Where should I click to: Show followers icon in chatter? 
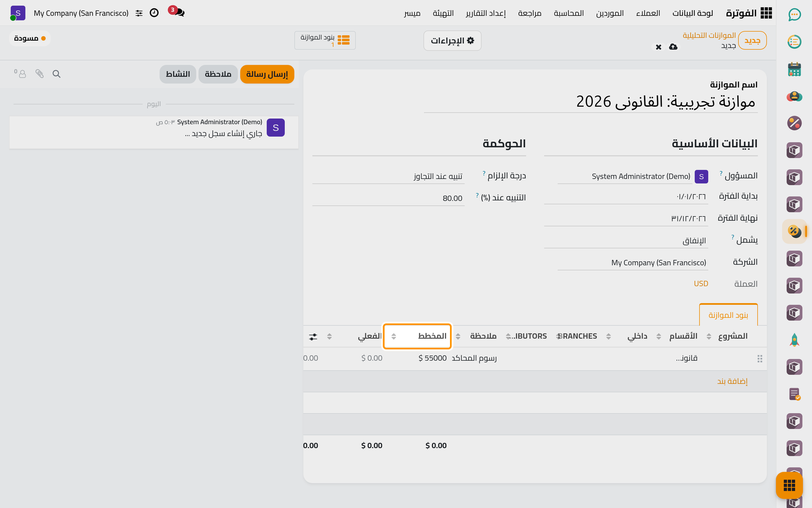20,74
